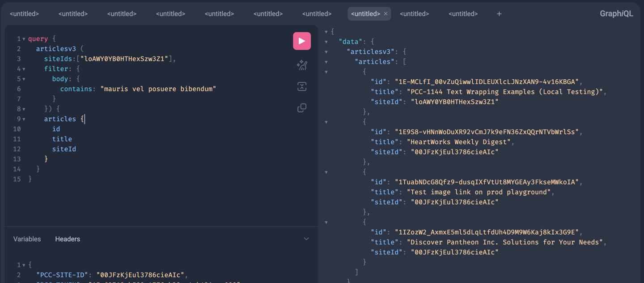Collapse the body block at line 5
Screen dimensions: 644x283
(x=24, y=79)
